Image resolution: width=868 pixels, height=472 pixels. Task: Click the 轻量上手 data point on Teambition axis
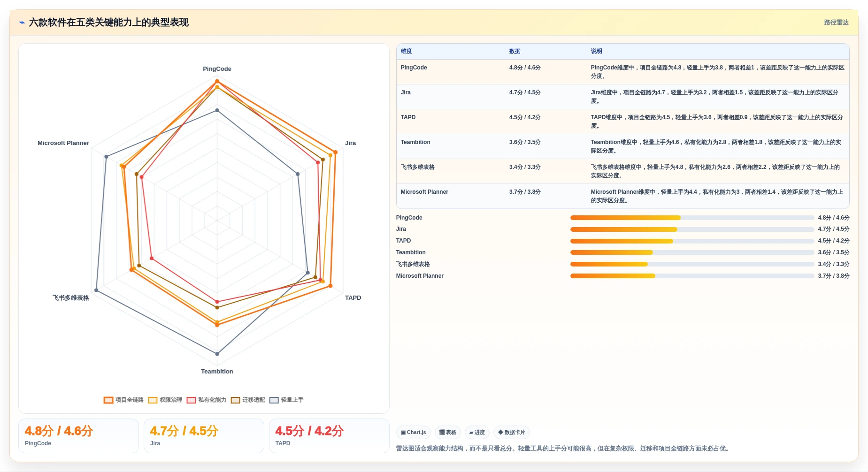point(217,354)
